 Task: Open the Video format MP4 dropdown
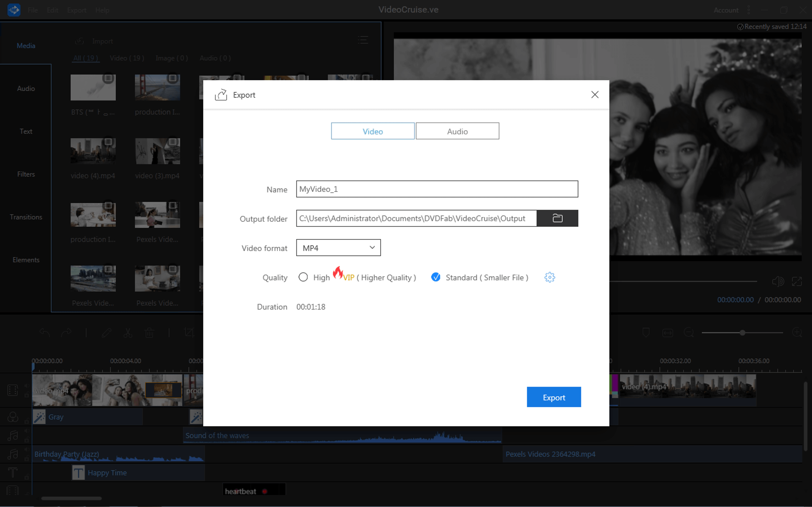tap(338, 248)
